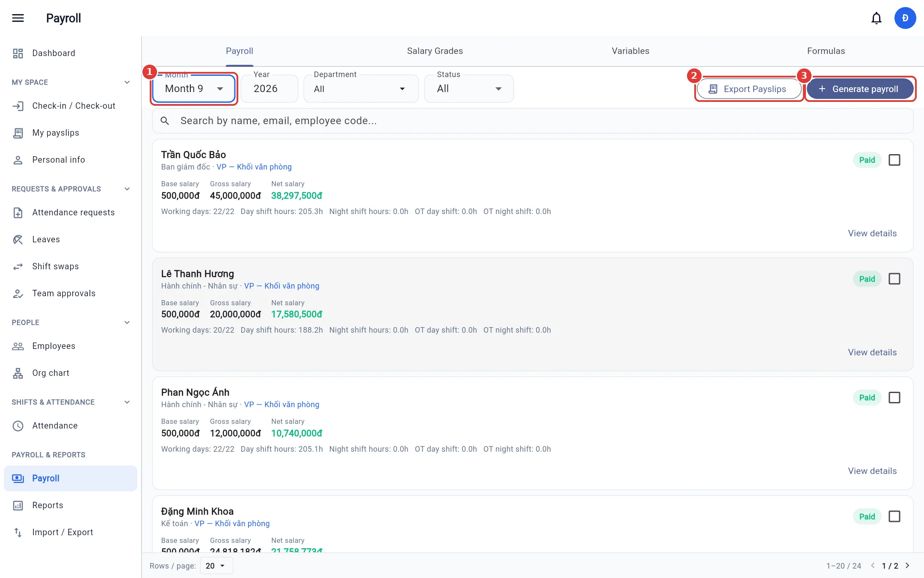Focus the employee search field
The width and height of the screenshot is (924, 578).
pos(533,121)
